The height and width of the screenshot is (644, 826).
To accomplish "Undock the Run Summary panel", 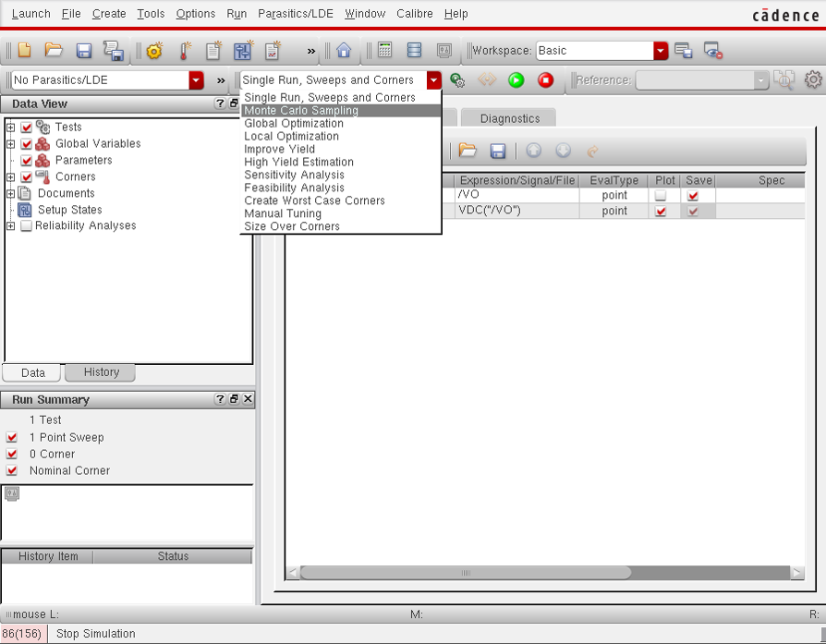I will click(234, 399).
